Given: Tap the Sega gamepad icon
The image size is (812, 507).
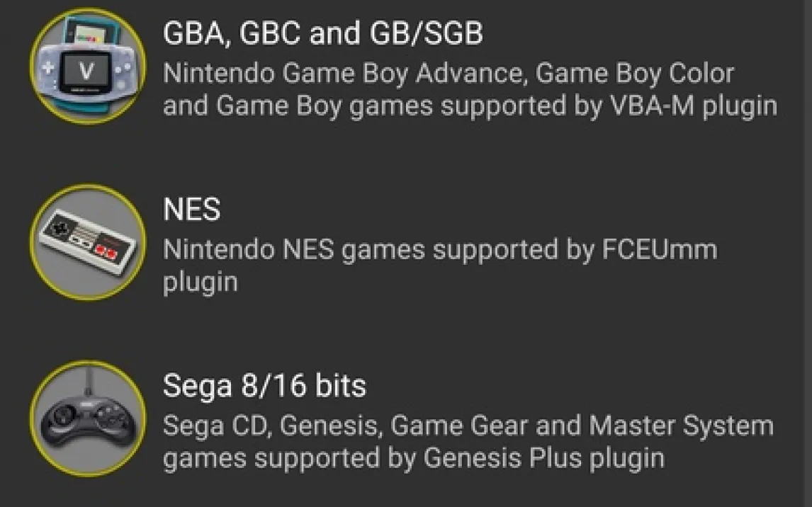Looking at the screenshot, I should click(x=87, y=418).
